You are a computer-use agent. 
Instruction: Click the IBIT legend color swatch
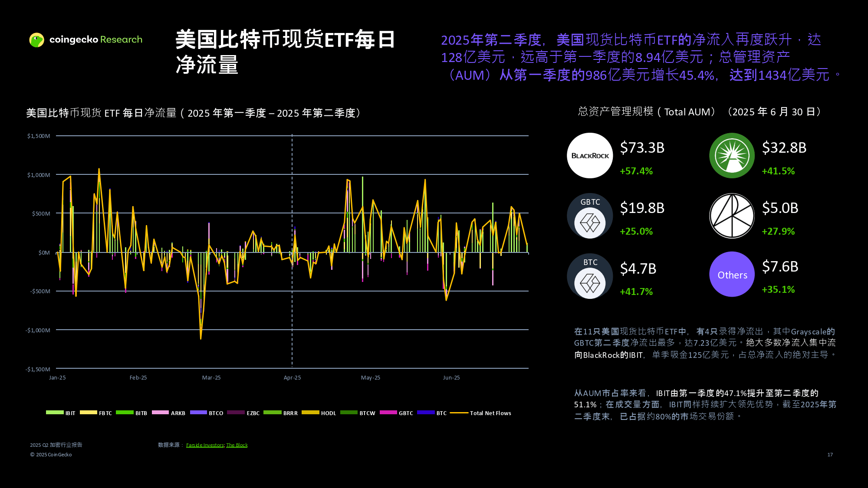[55, 413]
